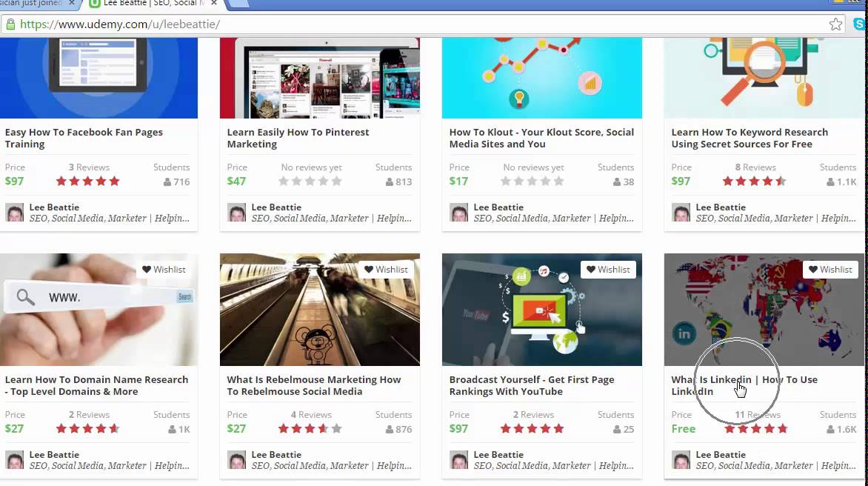Viewport: 868px width, 486px height.
Task: Click the star rating on LinkedIn card
Action: click(755, 428)
